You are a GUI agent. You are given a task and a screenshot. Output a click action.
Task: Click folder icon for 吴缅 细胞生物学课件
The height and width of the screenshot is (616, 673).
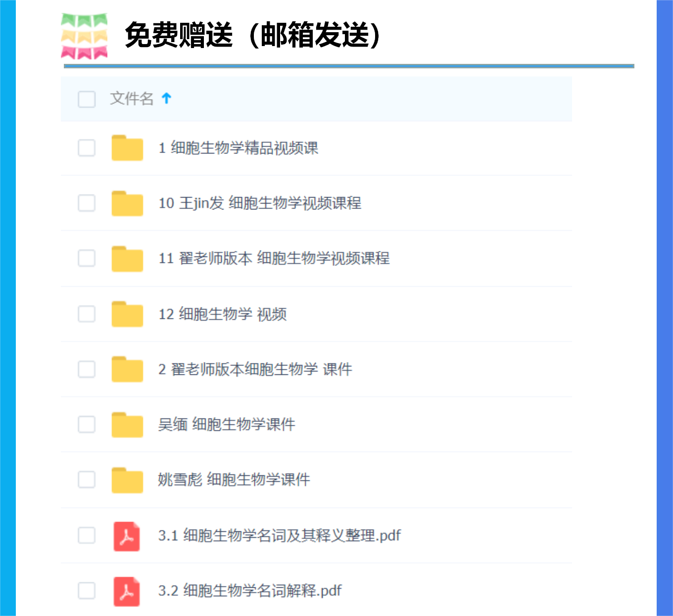click(127, 424)
